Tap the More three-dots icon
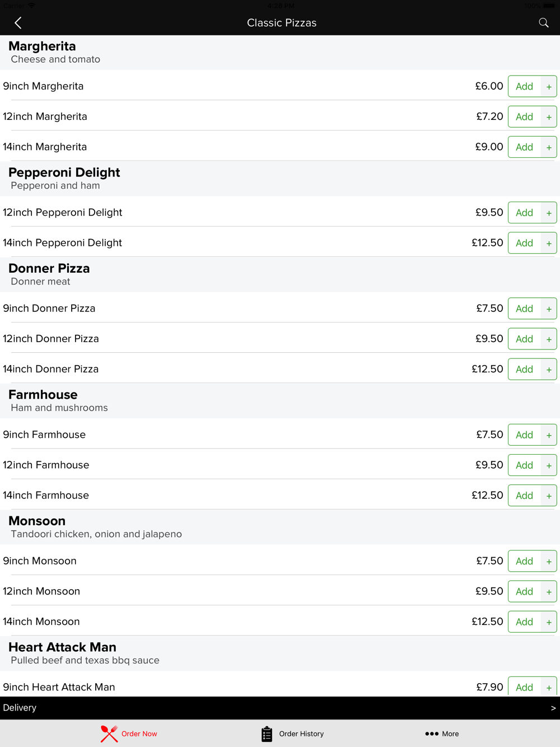Viewport: 560px width, 747px height. 432,734
